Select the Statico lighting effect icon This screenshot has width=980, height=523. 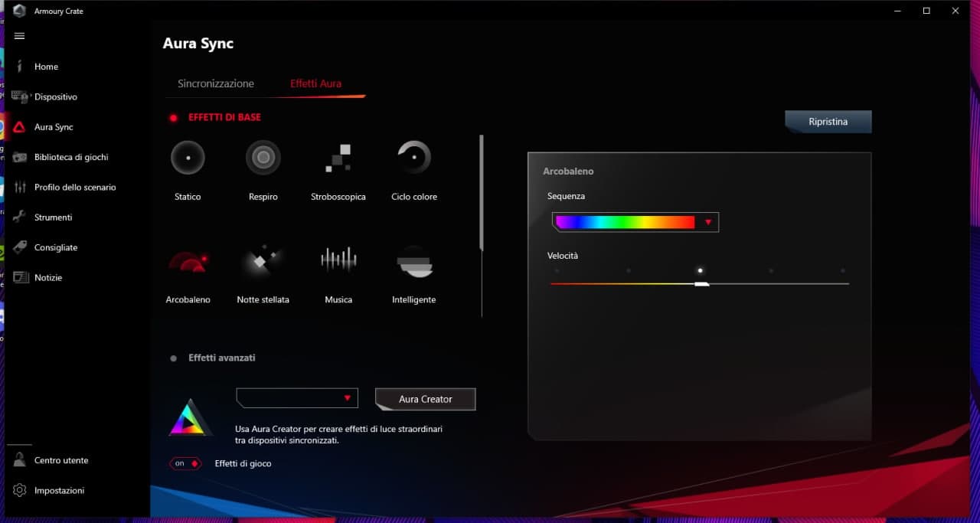pos(188,158)
